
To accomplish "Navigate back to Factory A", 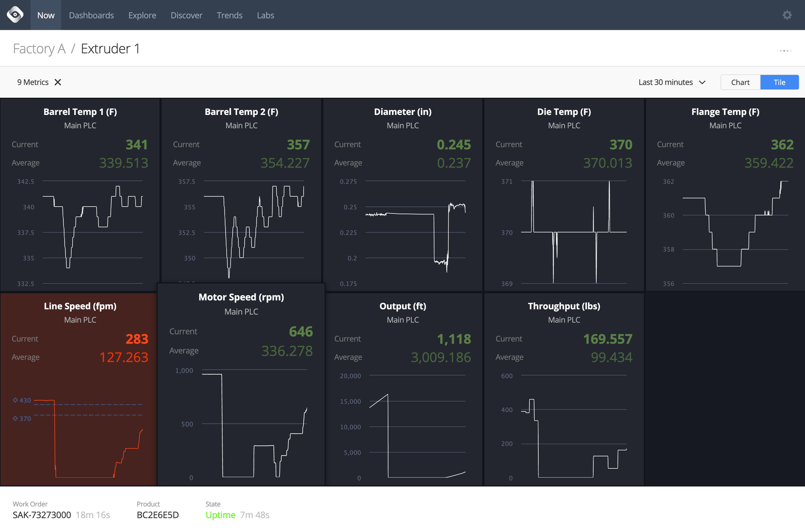I will (x=39, y=48).
